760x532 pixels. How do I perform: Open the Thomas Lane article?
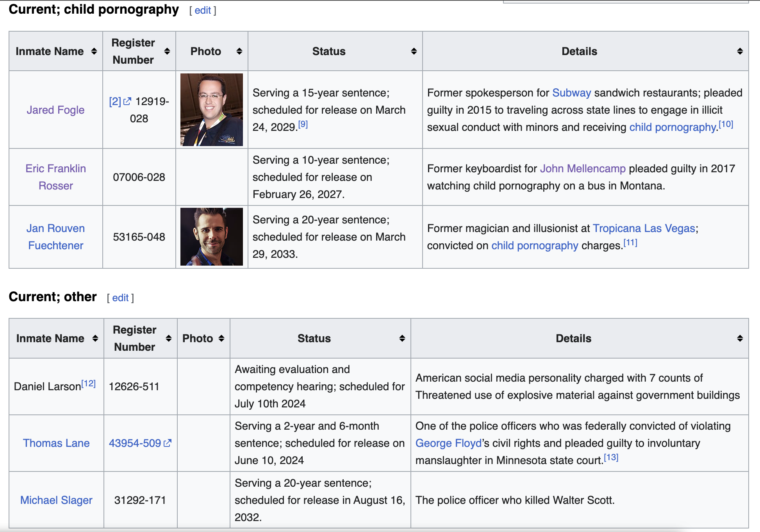coord(56,443)
